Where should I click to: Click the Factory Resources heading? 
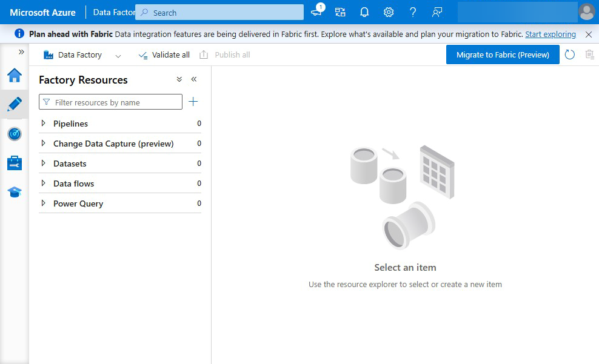click(83, 80)
